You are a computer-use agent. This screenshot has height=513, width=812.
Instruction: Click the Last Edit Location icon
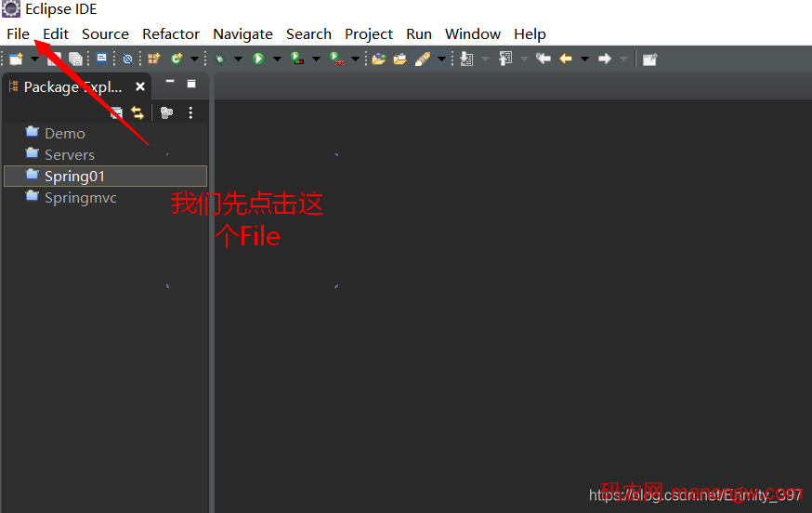point(544,59)
